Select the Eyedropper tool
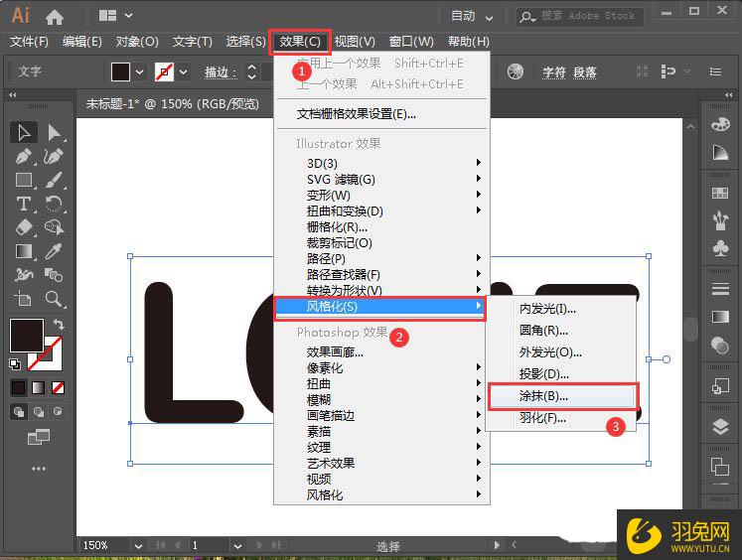742x560 pixels. [54, 251]
